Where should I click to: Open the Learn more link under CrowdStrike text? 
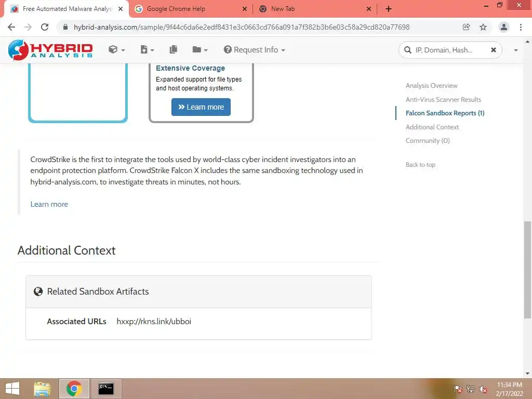[49, 204]
